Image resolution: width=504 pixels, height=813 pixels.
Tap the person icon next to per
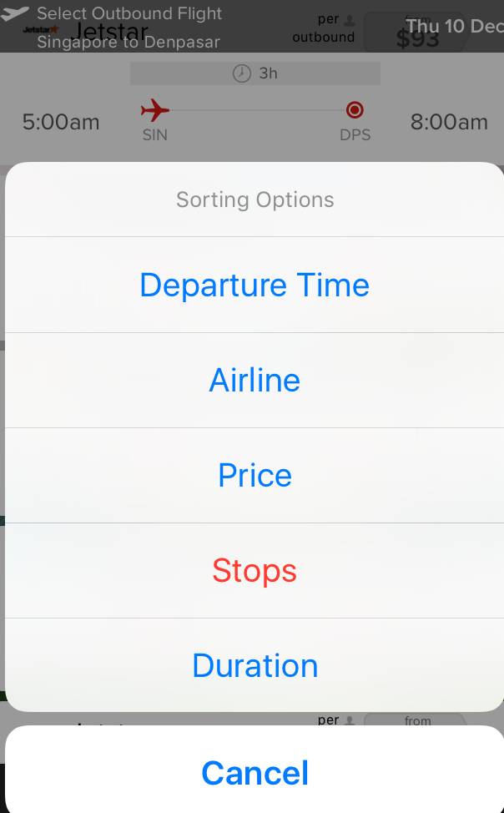[x=350, y=20]
